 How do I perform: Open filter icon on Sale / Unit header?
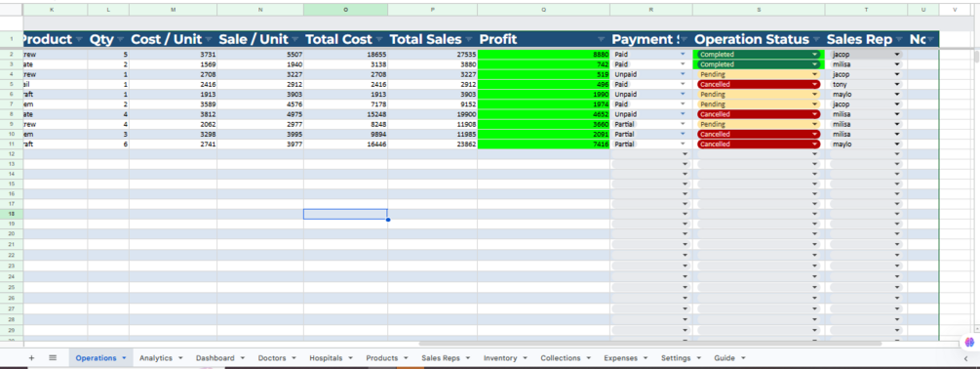295,39
